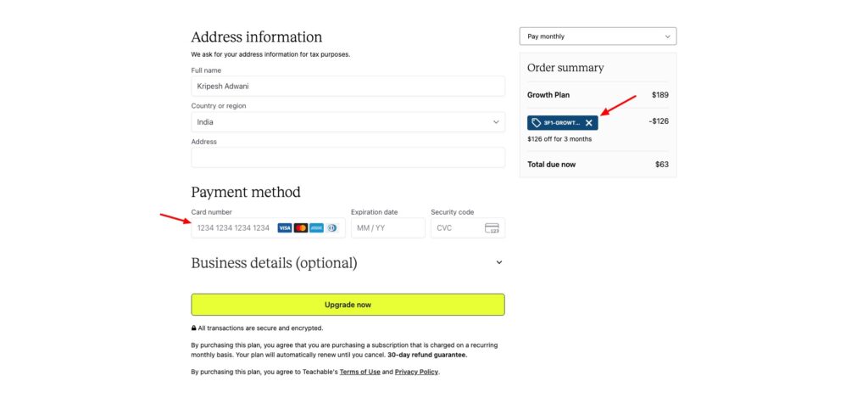The image size is (868, 398).
Task: Open the Pay monthly billing dropdown
Action: pyautogui.click(x=598, y=36)
